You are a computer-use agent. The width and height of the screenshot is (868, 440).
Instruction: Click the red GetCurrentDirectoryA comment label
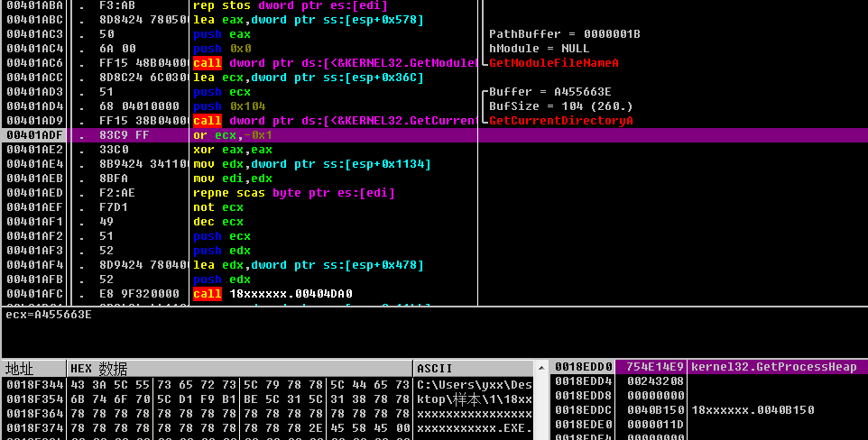[x=560, y=121]
